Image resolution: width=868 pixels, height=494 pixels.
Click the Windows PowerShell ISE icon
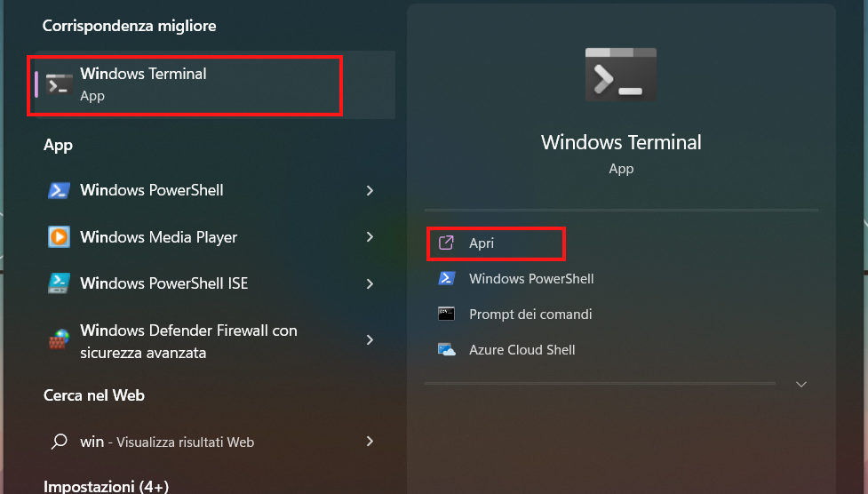click(60, 283)
